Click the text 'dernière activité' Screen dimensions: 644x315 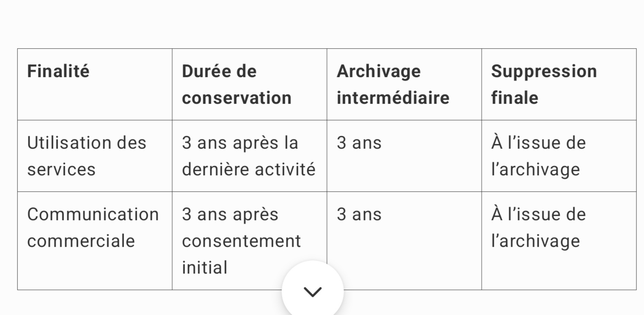pyautogui.click(x=248, y=169)
